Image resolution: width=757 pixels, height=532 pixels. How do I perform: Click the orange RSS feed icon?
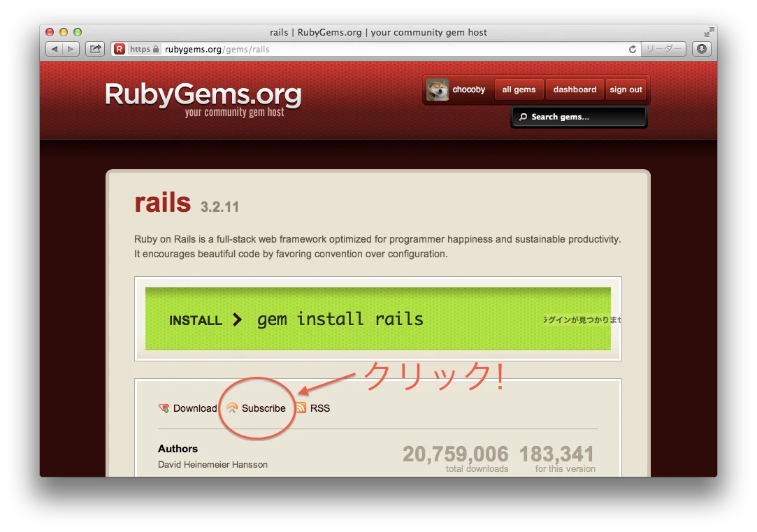pos(301,408)
